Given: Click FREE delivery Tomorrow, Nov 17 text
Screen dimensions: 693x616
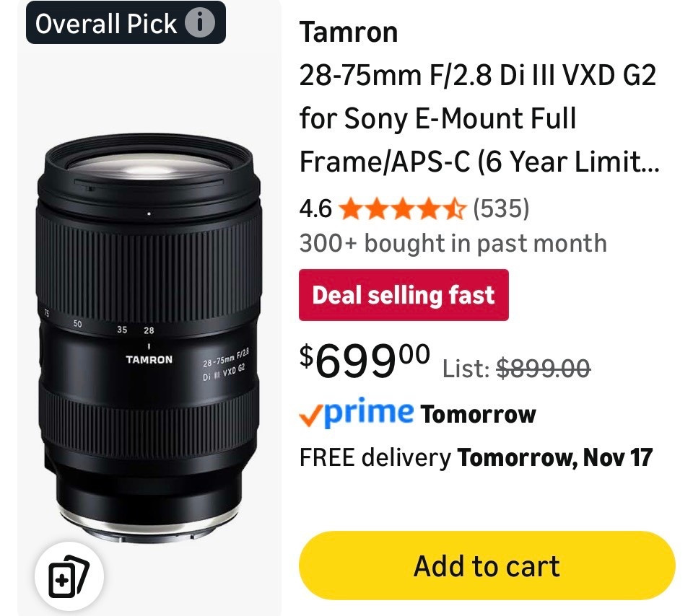Looking at the screenshot, I should tap(475, 456).
